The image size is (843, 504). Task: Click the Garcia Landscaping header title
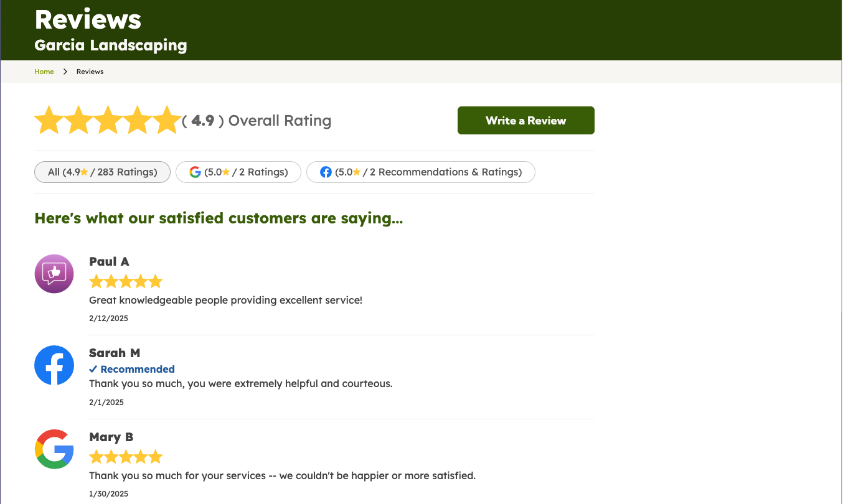click(111, 45)
